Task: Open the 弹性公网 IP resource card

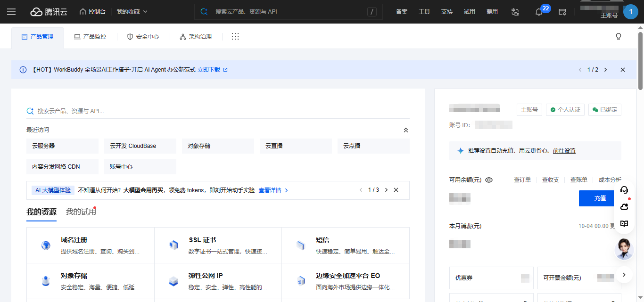Action: (x=218, y=281)
